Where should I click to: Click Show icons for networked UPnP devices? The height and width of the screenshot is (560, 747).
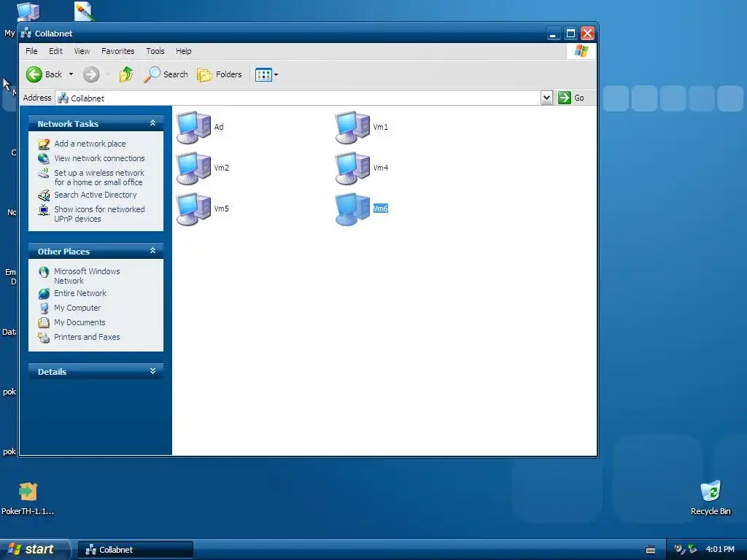(99, 214)
